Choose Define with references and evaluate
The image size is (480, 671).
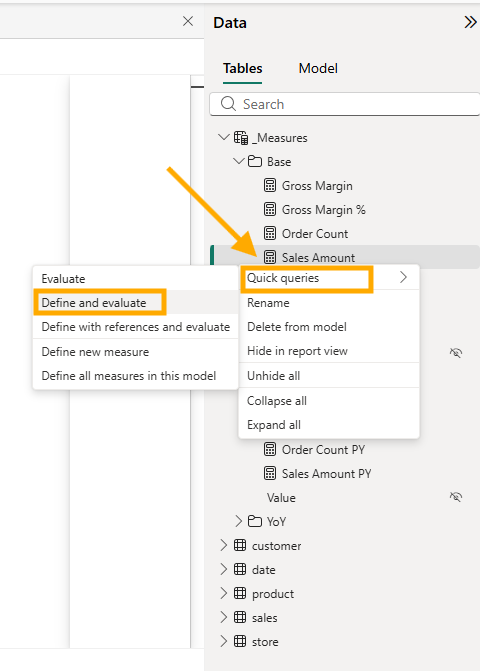pos(135,327)
